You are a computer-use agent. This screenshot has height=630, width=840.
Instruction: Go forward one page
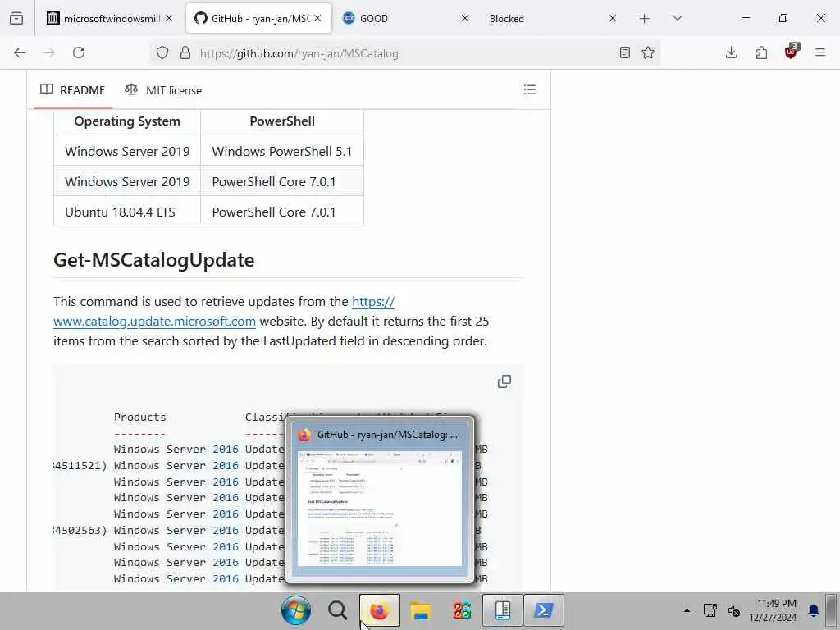pyautogui.click(x=49, y=52)
